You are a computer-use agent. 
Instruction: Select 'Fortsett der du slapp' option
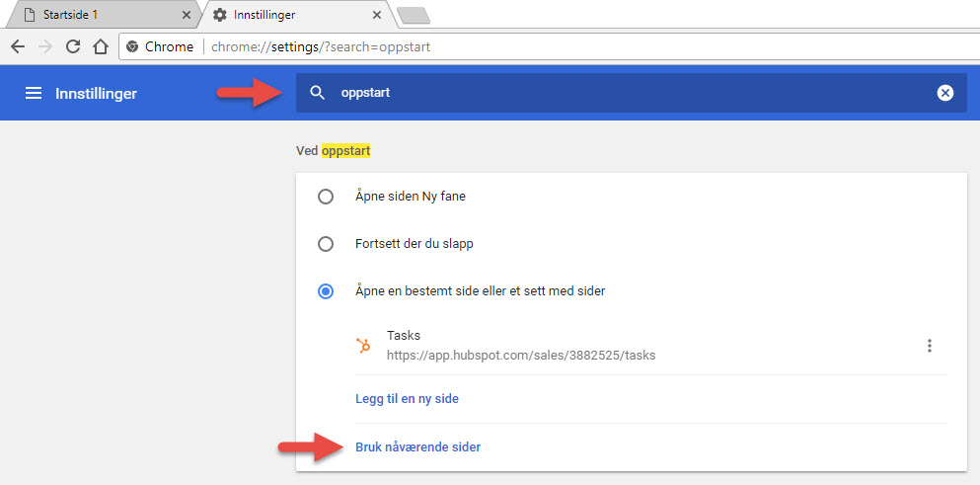pyautogui.click(x=326, y=244)
